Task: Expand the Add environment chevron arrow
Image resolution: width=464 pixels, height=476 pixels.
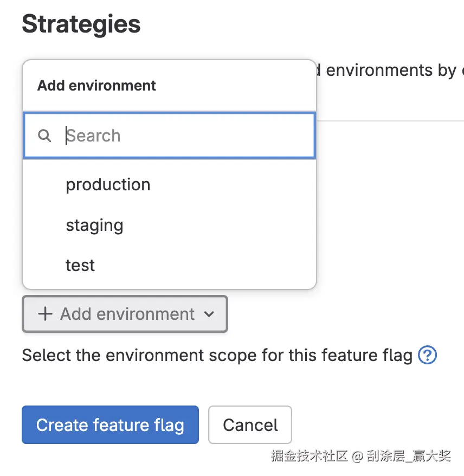Action: 209,314
